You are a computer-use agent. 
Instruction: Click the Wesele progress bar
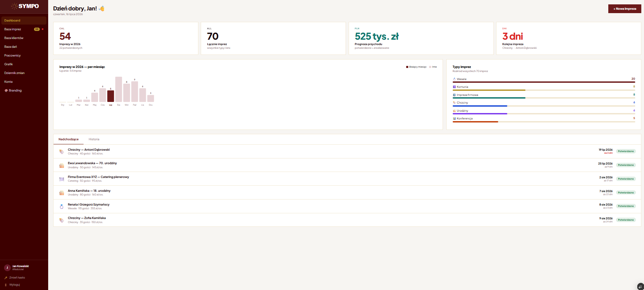[544, 82]
